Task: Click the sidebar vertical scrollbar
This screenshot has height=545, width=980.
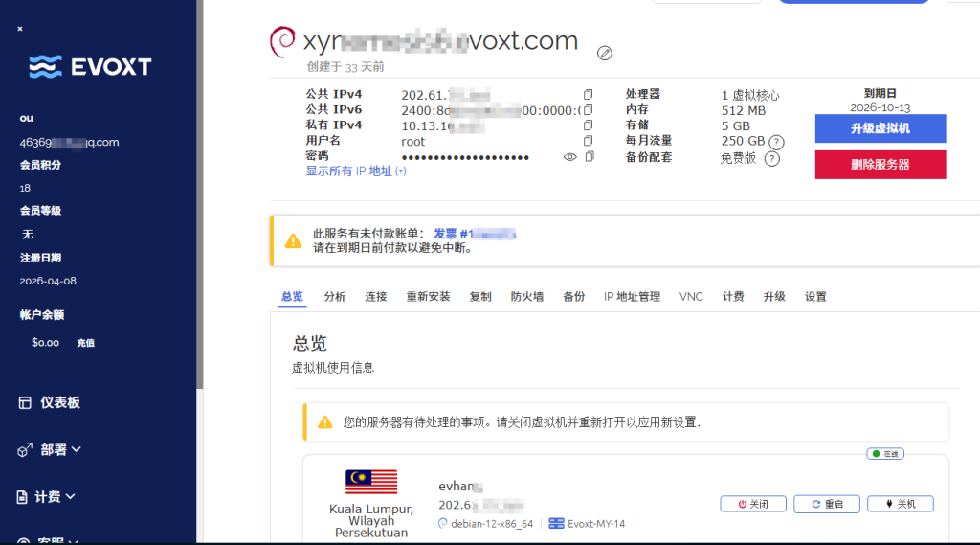Action: coord(199,194)
